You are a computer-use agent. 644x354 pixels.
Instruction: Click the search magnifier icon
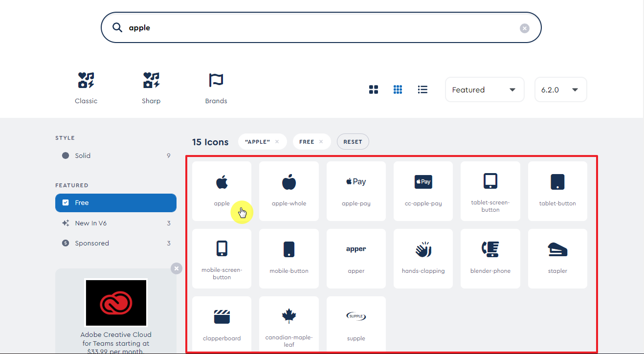coord(117,27)
